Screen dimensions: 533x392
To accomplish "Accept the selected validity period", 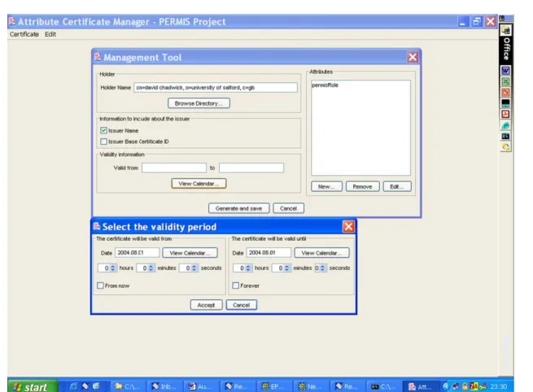I will [x=206, y=305].
